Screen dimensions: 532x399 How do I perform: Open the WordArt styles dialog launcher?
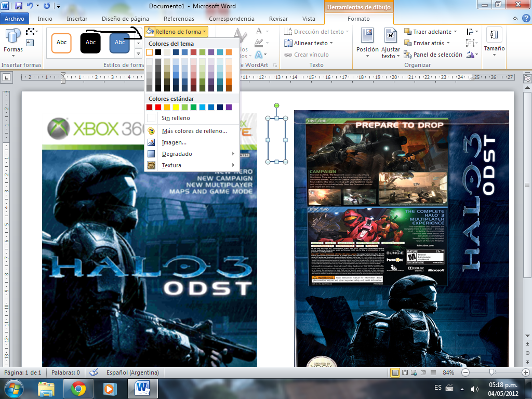click(275, 65)
